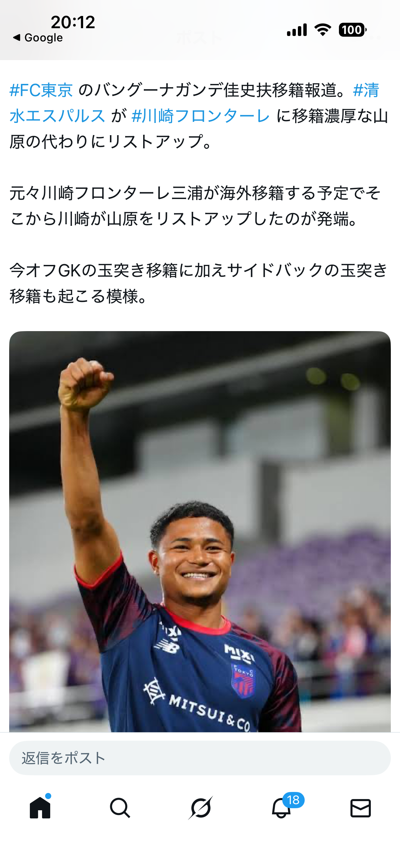Open the Grok tab icon
This screenshot has width=400, height=868.
[201, 808]
